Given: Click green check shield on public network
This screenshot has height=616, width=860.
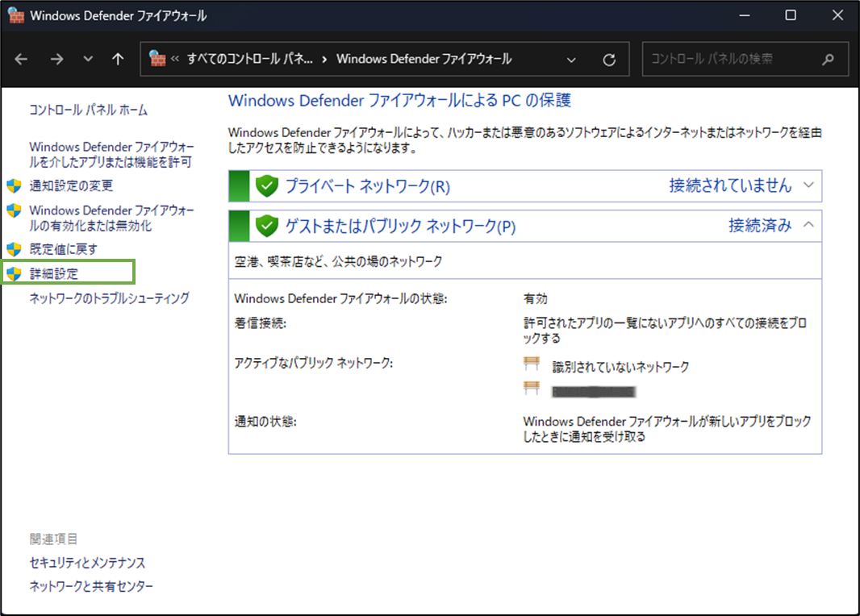Looking at the screenshot, I should [x=267, y=226].
